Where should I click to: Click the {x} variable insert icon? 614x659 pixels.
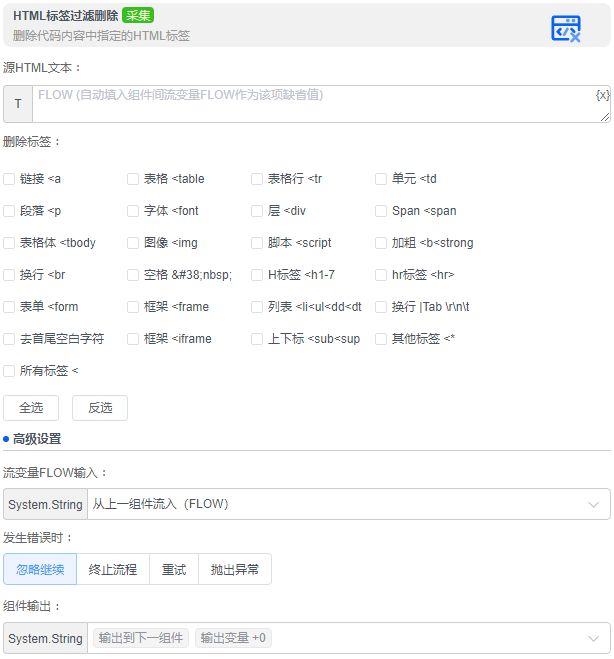tap(602, 95)
